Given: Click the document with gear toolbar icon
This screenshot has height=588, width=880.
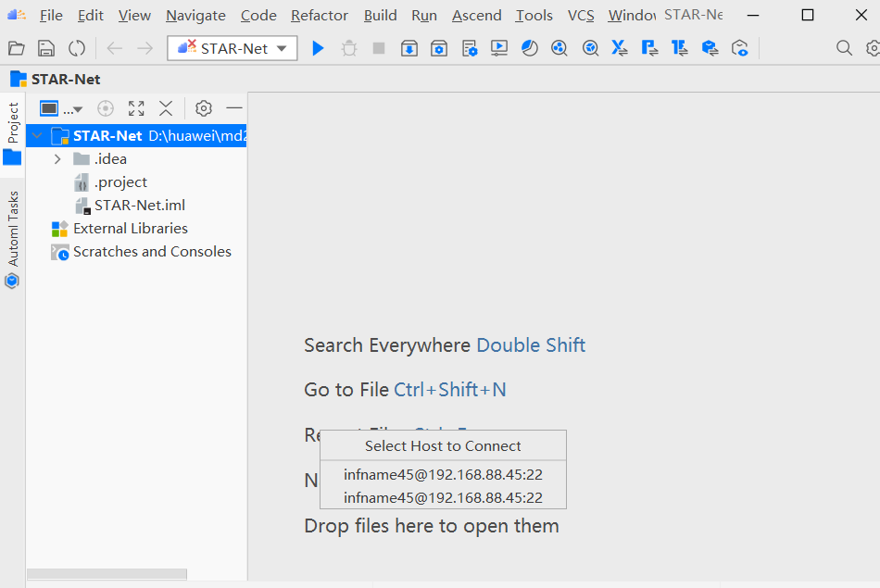Looking at the screenshot, I should click(x=470, y=49).
